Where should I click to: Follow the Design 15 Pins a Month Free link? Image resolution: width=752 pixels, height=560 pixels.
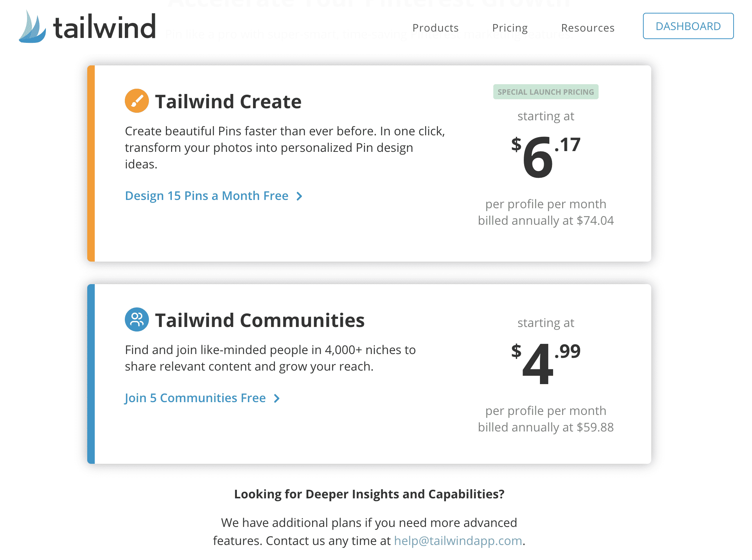206,196
